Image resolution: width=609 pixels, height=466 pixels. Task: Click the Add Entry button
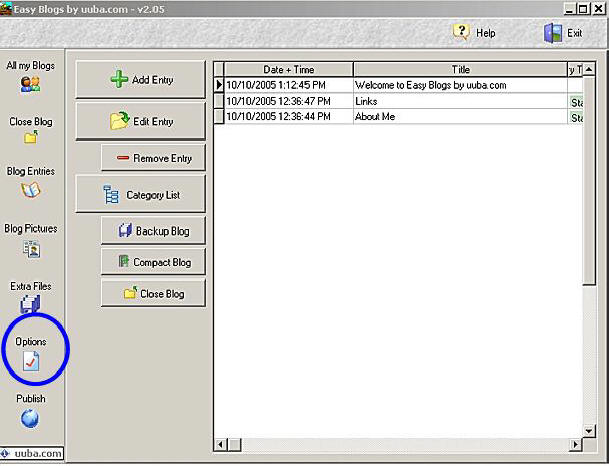pos(141,79)
